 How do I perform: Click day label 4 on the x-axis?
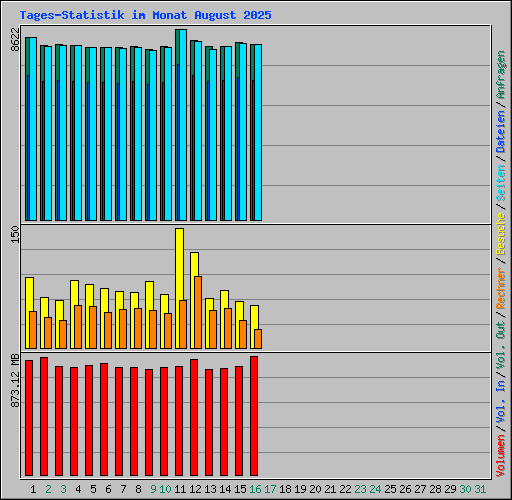[78, 489]
